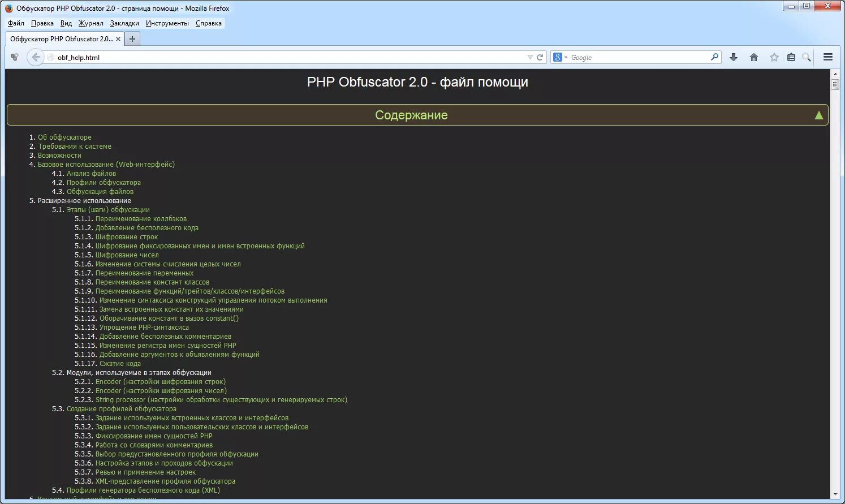Open link 5.1.17 Сжатие кода
845x504 pixels.
pos(120,364)
